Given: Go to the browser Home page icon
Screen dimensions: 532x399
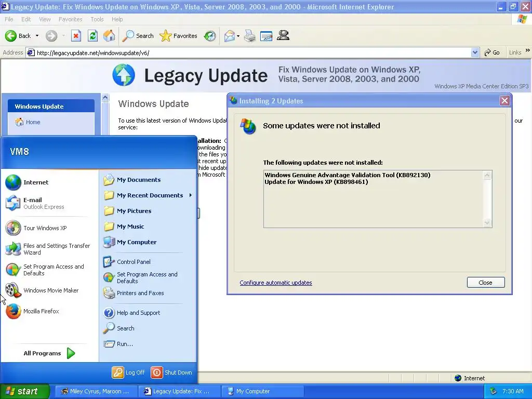Looking at the screenshot, I should coord(109,36).
